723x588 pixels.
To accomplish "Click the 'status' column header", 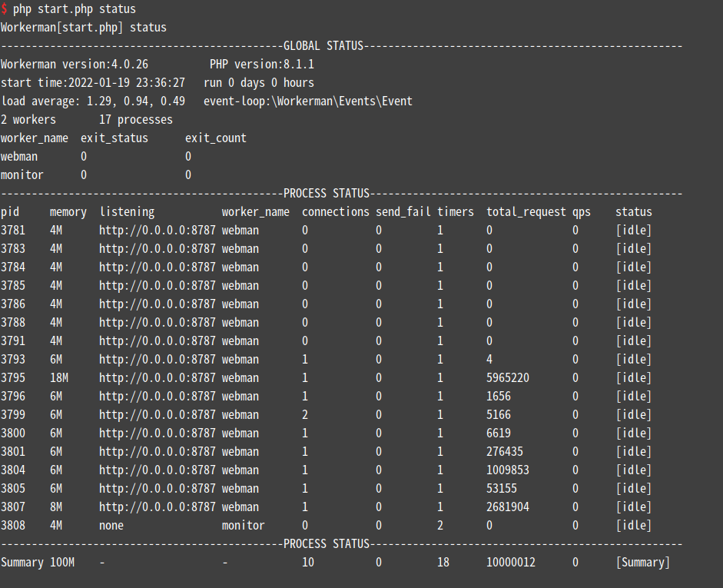I will point(634,212).
